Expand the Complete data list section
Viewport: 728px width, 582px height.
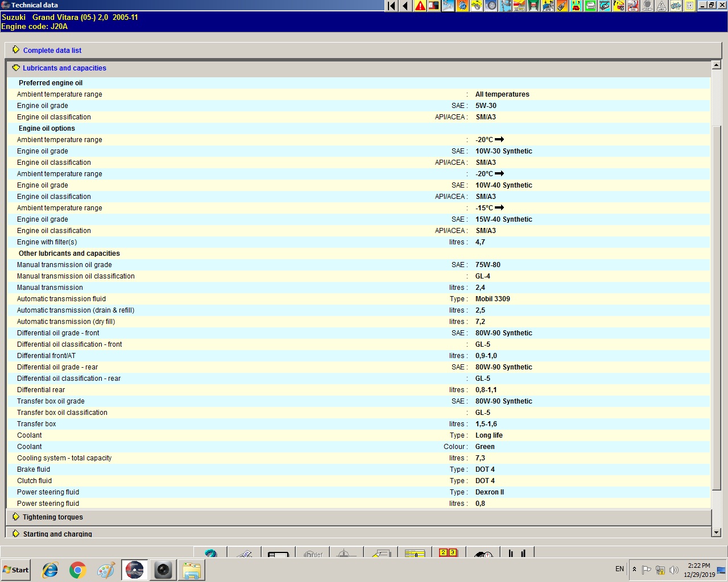tap(52, 51)
